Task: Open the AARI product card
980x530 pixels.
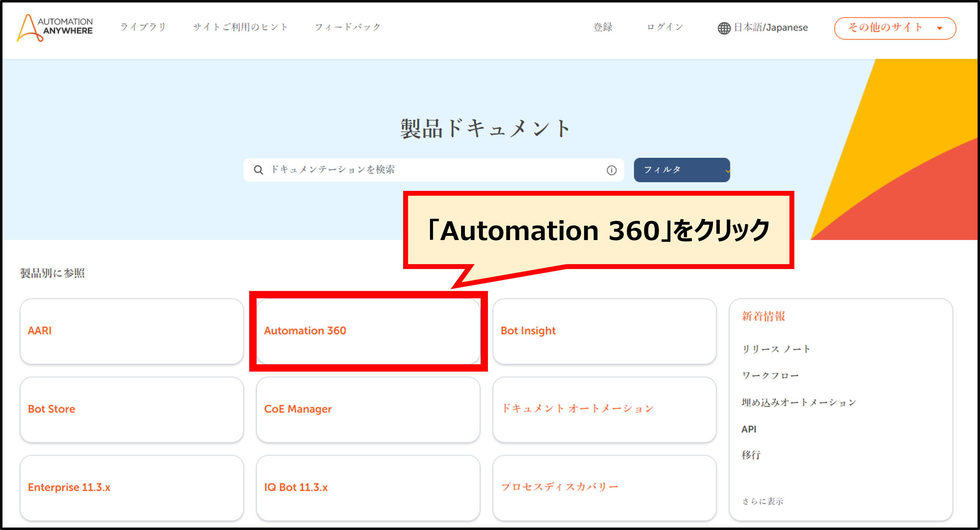Action: [x=132, y=331]
